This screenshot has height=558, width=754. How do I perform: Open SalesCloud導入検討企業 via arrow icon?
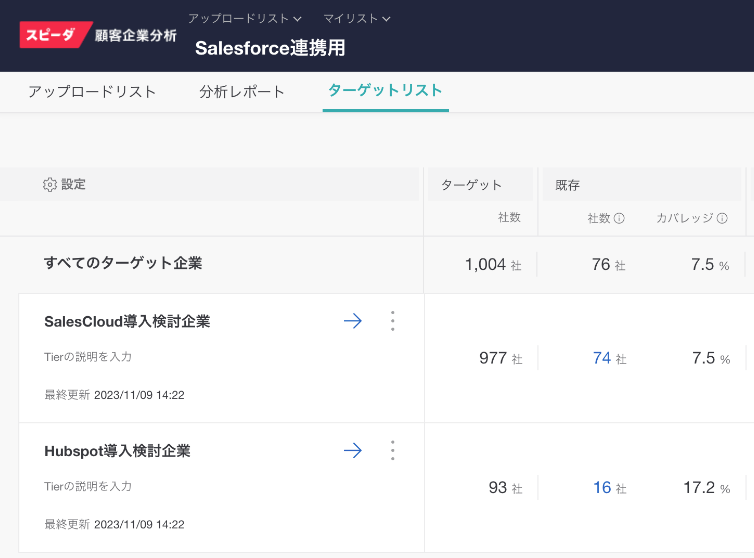(x=352, y=321)
